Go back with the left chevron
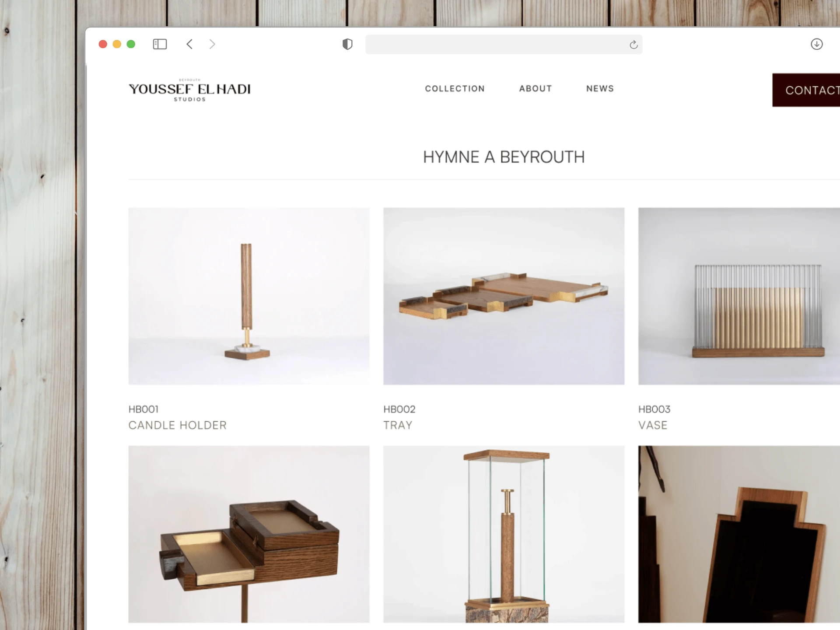The image size is (840, 630). click(x=189, y=44)
